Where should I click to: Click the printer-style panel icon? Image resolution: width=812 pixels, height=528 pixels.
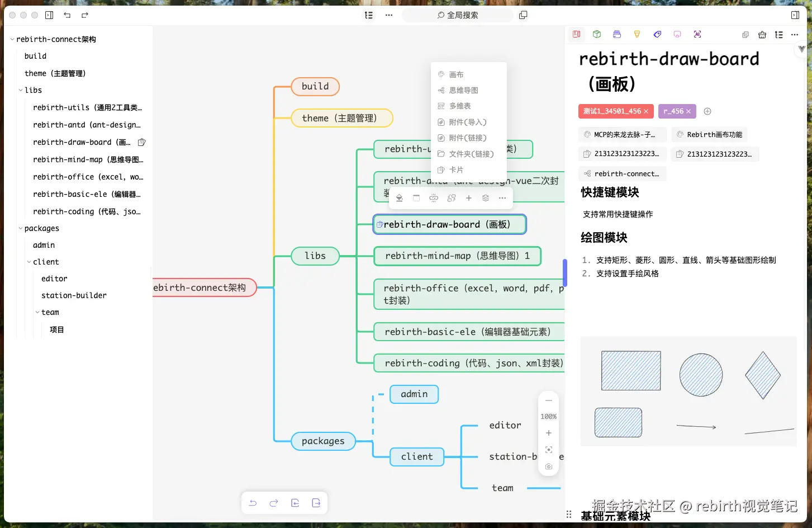616,34
